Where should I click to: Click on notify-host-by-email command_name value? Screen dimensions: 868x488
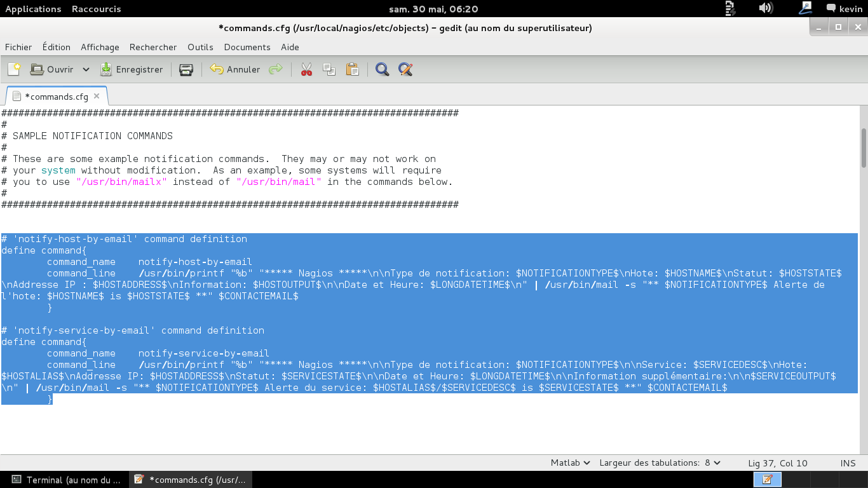coord(195,262)
